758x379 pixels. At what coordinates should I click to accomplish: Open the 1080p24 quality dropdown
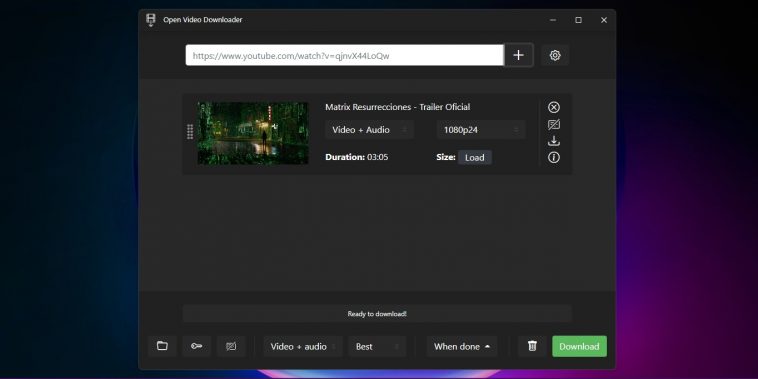481,130
